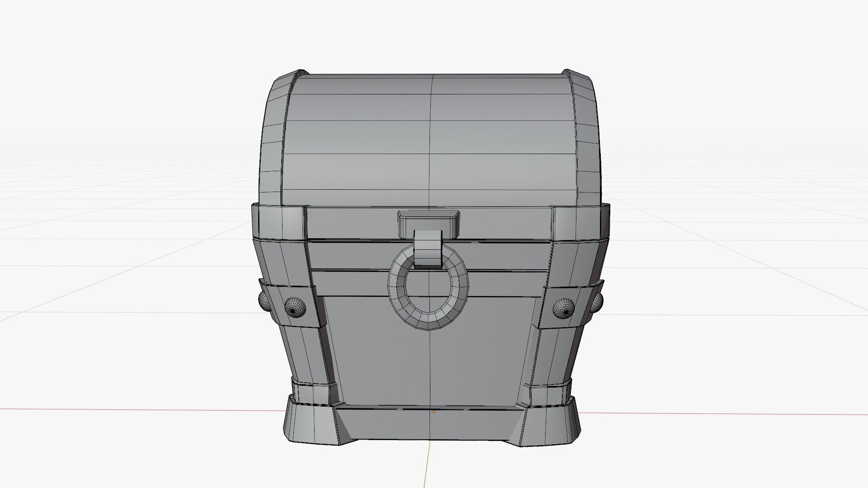
Task: Select the orange origin point at chest base
Action: pos(434,412)
